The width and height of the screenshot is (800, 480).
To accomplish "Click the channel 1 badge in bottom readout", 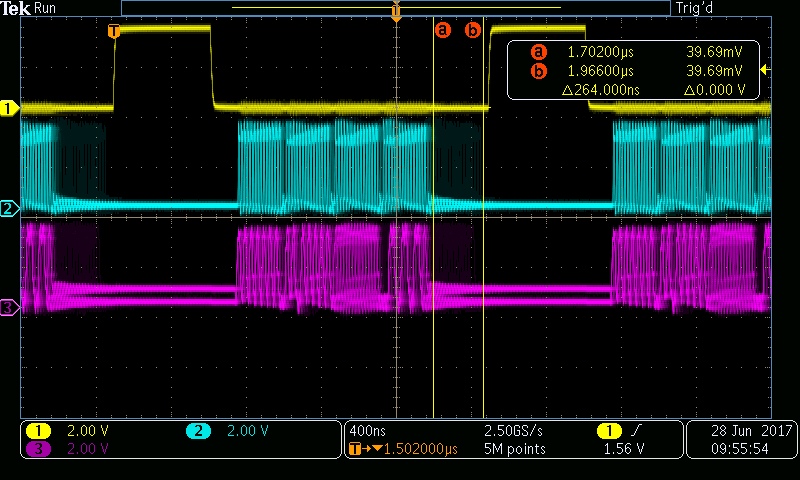I will (38, 431).
